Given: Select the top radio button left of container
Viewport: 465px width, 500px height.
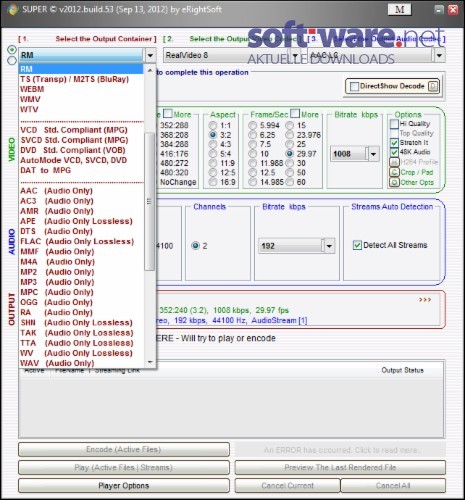Looking at the screenshot, I should (12, 50).
